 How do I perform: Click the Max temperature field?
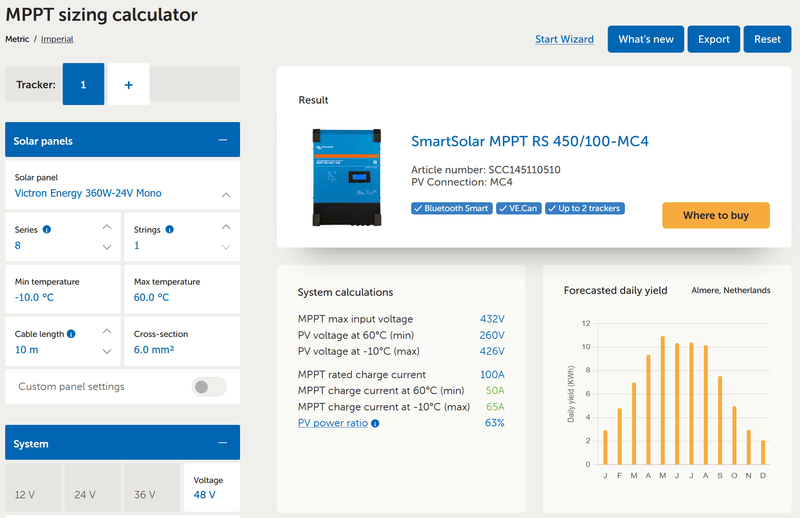pos(182,289)
